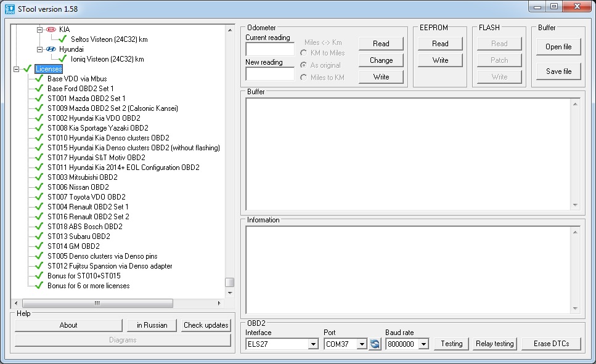The width and height of the screenshot is (596, 364).
Task: Click the New reading input field
Action: coord(270,74)
